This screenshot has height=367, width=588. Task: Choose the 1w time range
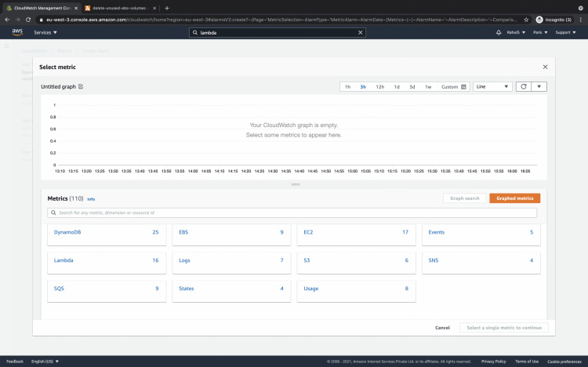428,87
